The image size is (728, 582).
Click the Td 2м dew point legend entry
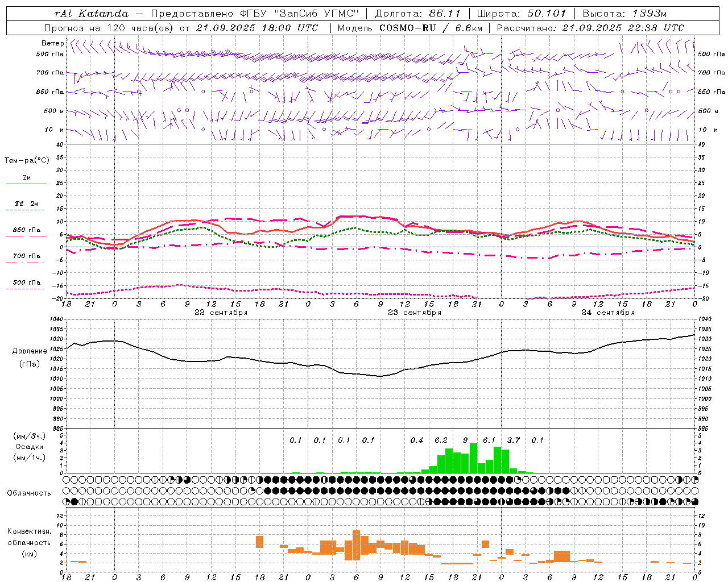coord(27,203)
